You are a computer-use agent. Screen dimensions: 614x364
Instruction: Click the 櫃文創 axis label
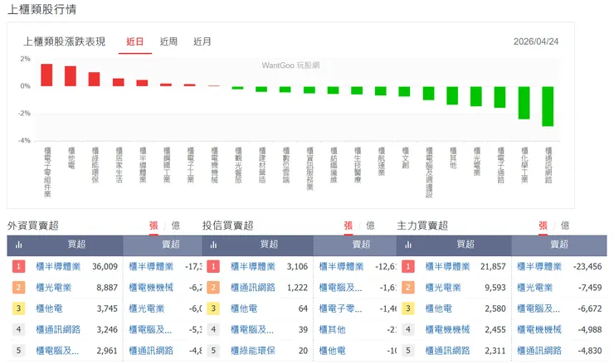405,158
